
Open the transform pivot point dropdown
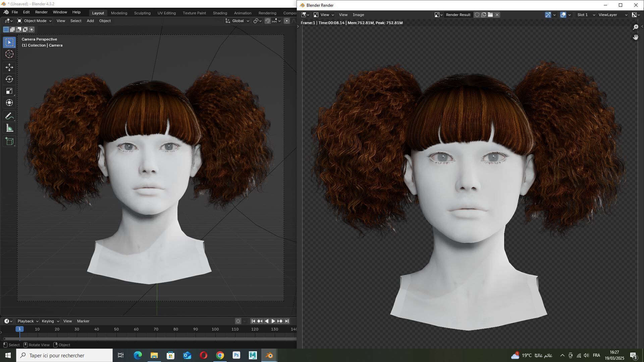click(x=258, y=21)
